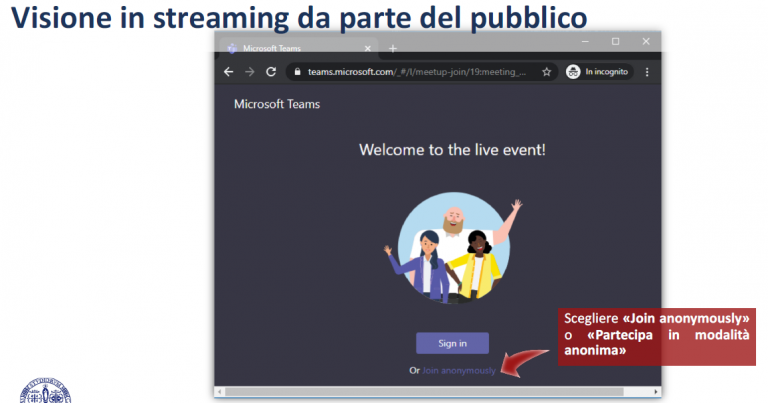Click the Incognito indicator icon
768x403 pixels.
point(574,72)
